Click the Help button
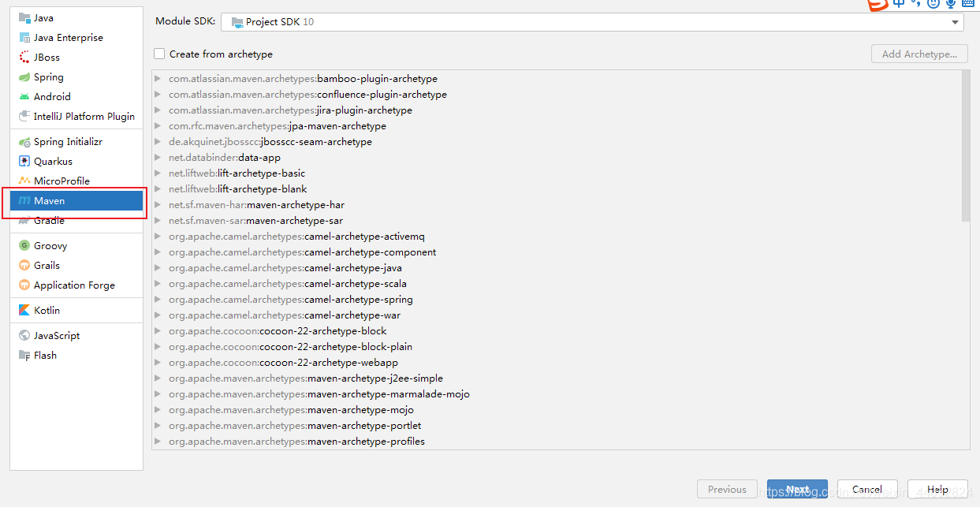 [937, 489]
